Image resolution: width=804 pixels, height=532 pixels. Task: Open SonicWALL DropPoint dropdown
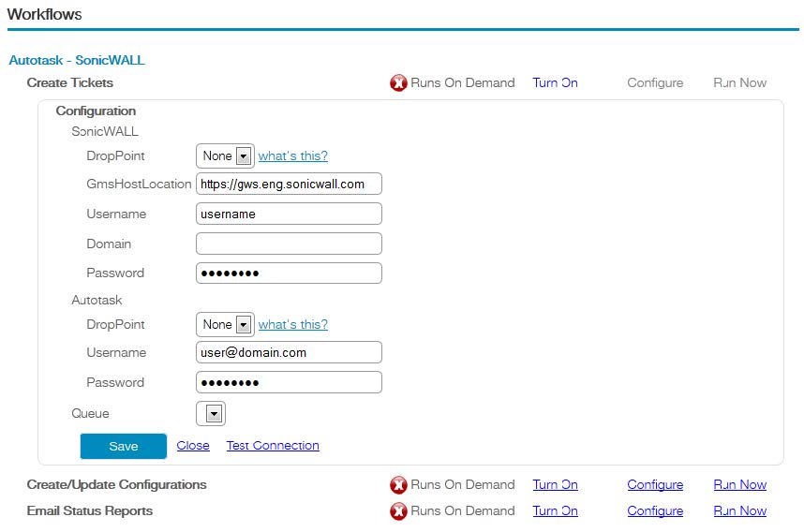(225, 155)
